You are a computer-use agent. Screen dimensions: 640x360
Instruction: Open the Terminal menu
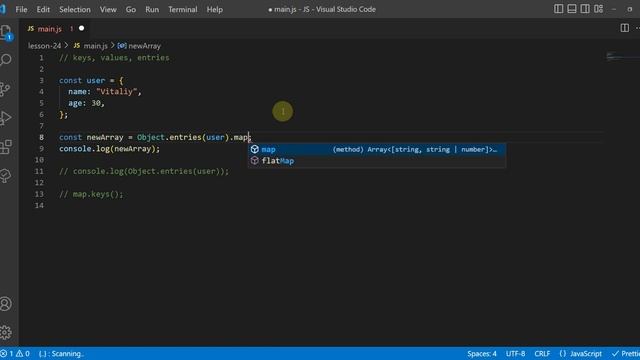(x=182, y=9)
